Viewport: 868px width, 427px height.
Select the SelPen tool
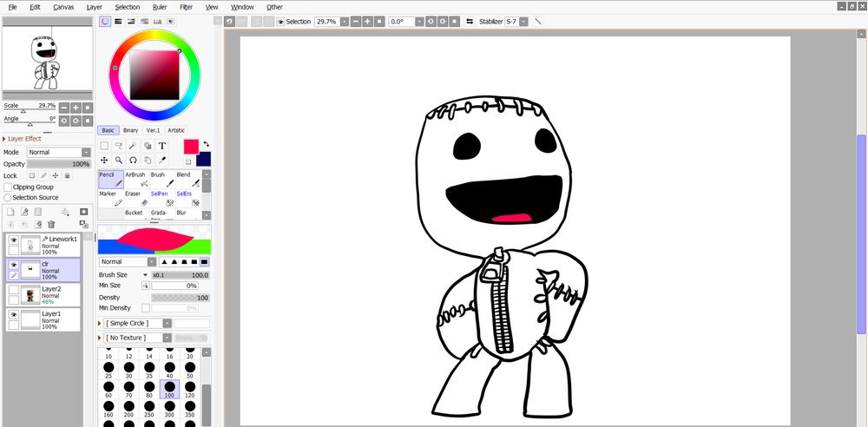(162, 199)
